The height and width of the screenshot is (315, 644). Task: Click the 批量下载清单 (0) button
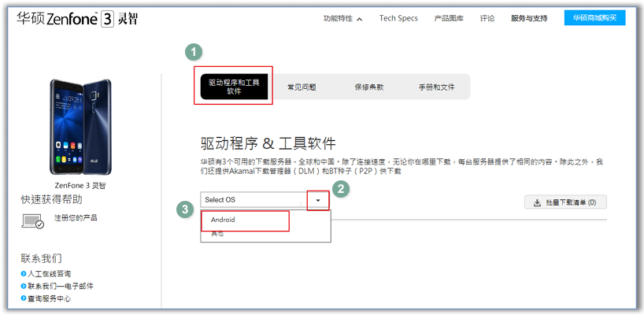click(565, 202)
